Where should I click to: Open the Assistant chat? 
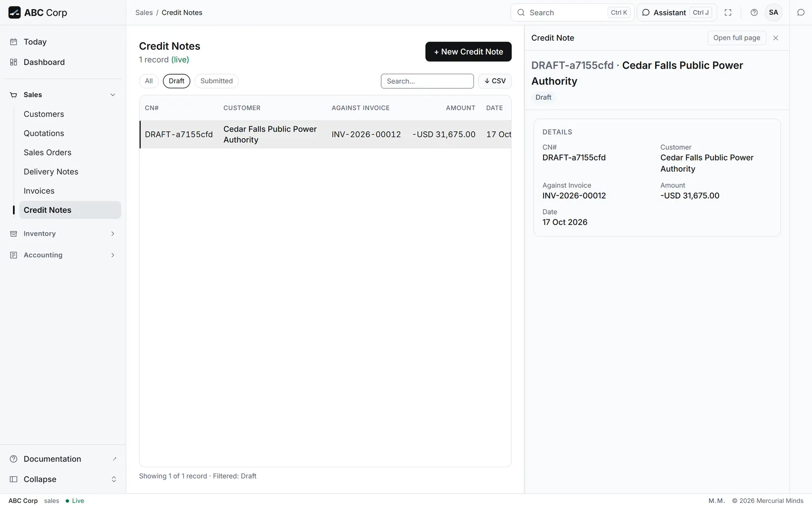[x=676, y=13]
